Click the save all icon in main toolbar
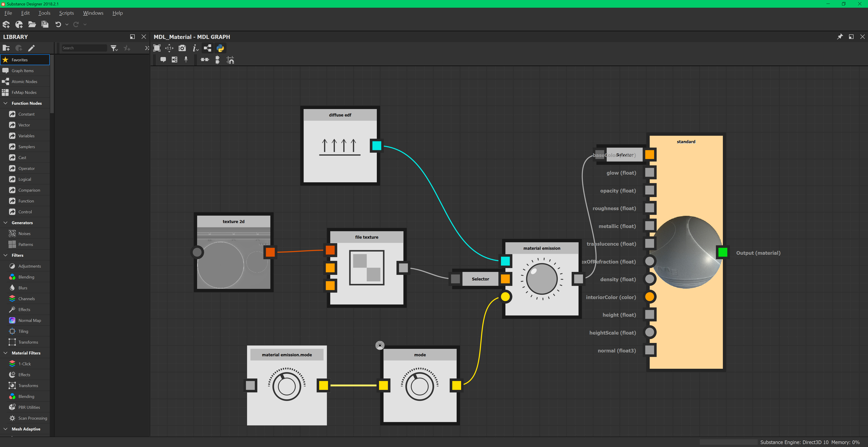 45,24
